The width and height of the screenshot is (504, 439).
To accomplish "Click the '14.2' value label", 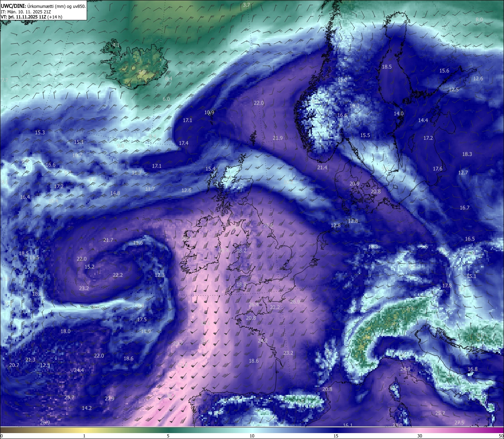I will pos(87,408).
